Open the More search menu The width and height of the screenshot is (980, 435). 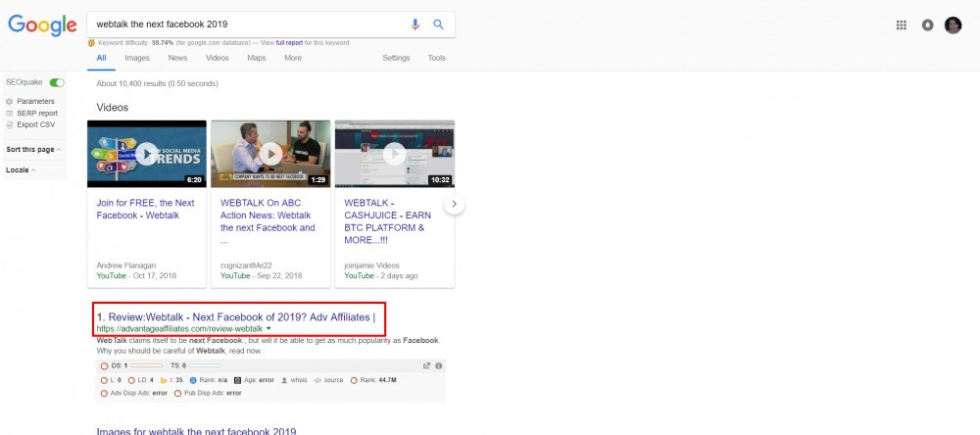293,58
